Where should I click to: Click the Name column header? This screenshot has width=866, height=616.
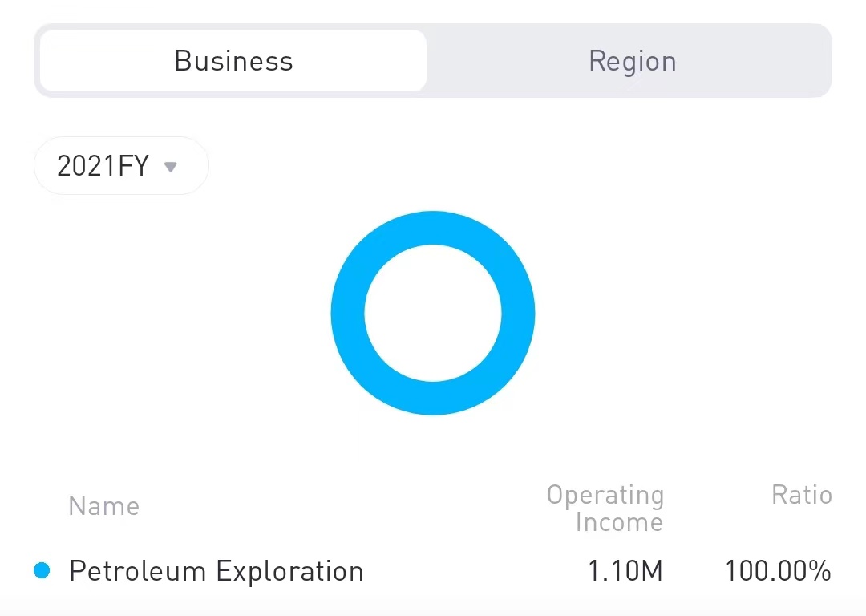104,506
